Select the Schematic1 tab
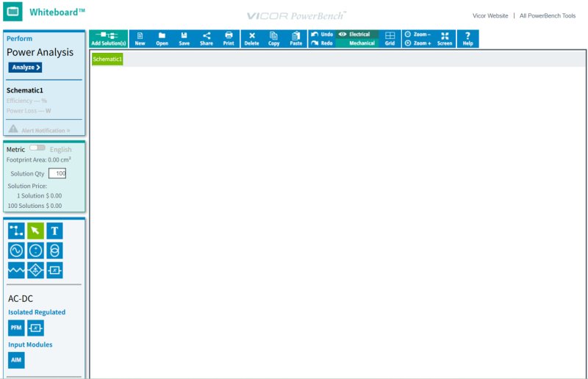The width and height of the screenshot is (588, 379). coord(107,59)
